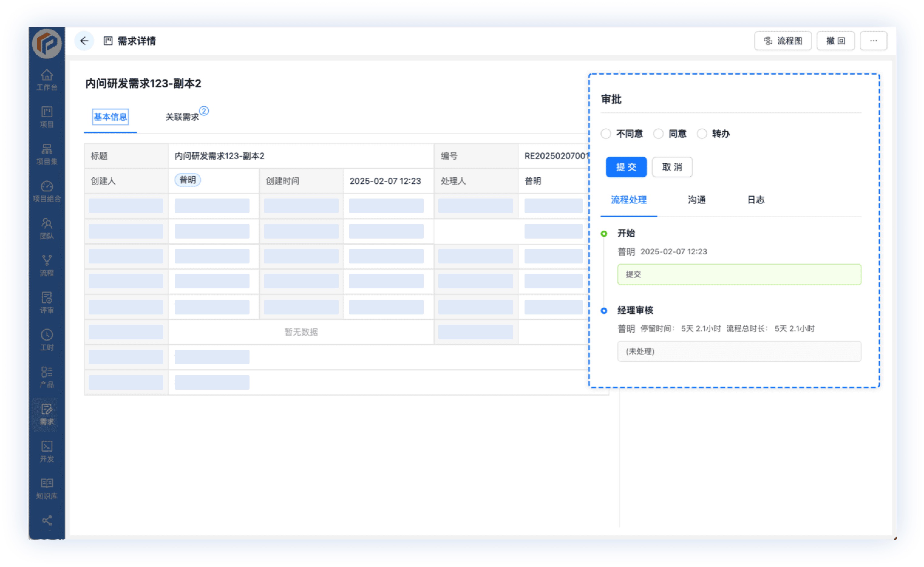
Task: Click the 标题 label cell
Action: [x=127, y=156]
